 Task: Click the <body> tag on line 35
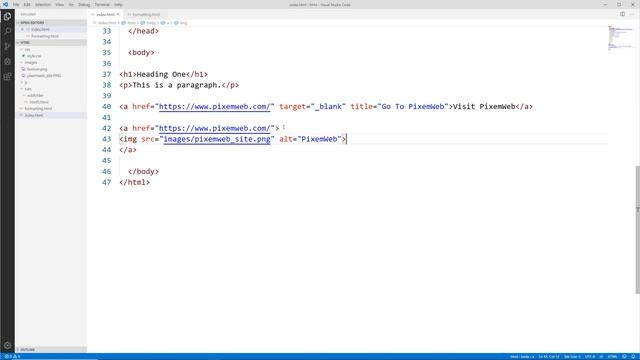point(141,53)
